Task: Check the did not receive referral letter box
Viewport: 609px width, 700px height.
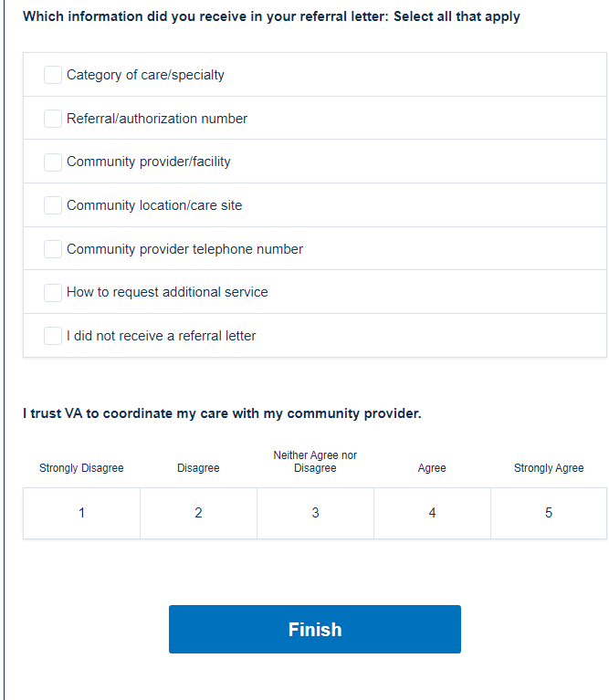Action: tap(53, 336)
